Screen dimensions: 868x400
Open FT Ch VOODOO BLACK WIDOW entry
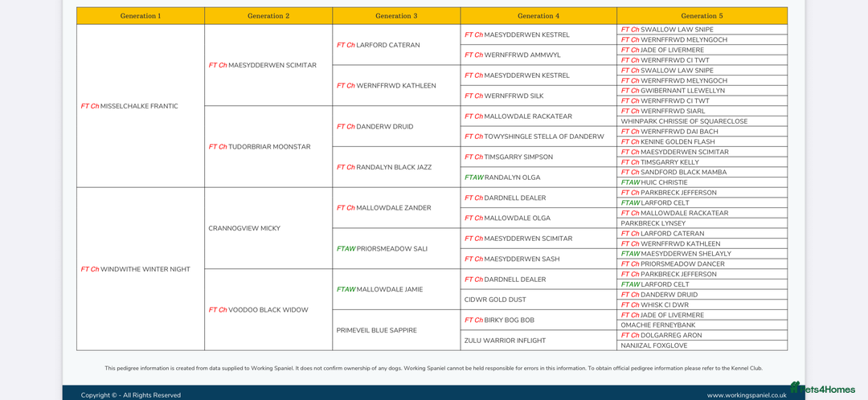point(258,310)
